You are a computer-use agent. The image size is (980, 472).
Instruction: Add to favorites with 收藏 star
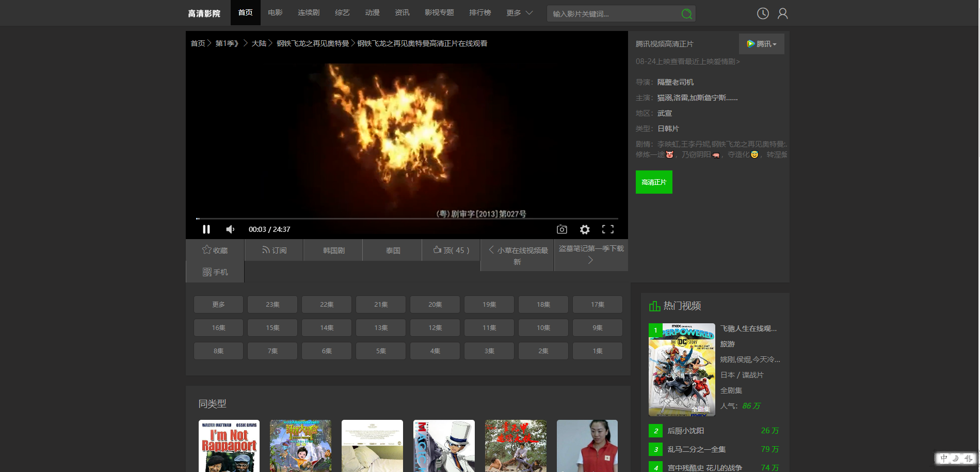[x=215, y=250]
